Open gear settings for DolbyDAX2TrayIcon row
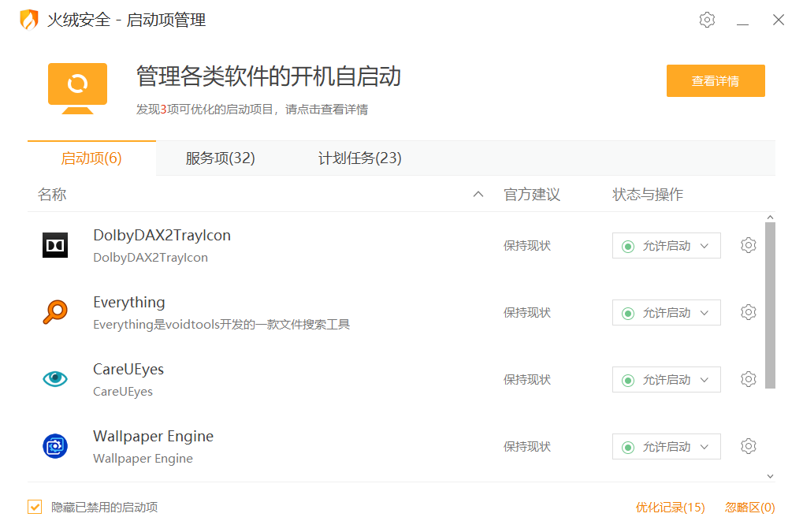The image size is (803, 532). [748, 245]
